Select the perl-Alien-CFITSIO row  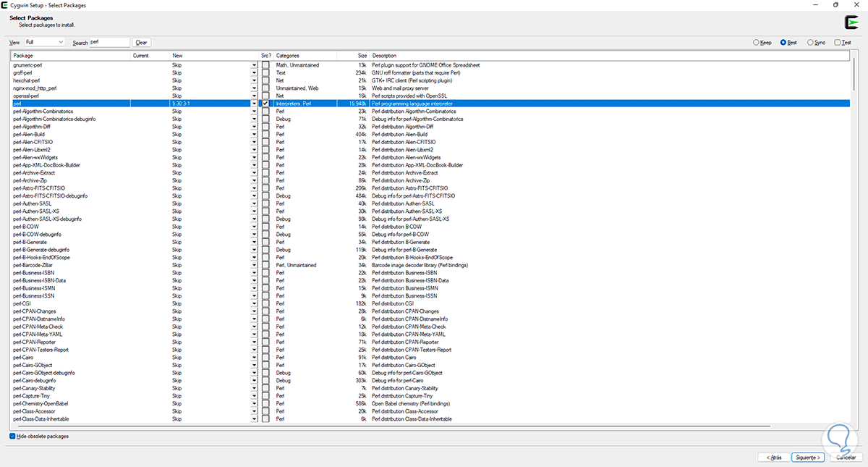pyautogui.click(x=430, y=142)
